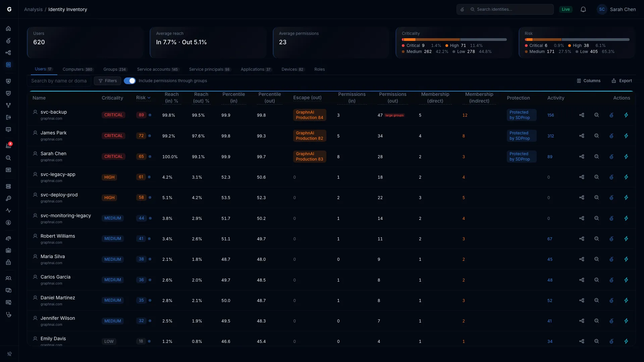Open alerts bell with badge 4
Viewport: 644px width, 362px height.
pyautogui.click(x=8, y=145)
